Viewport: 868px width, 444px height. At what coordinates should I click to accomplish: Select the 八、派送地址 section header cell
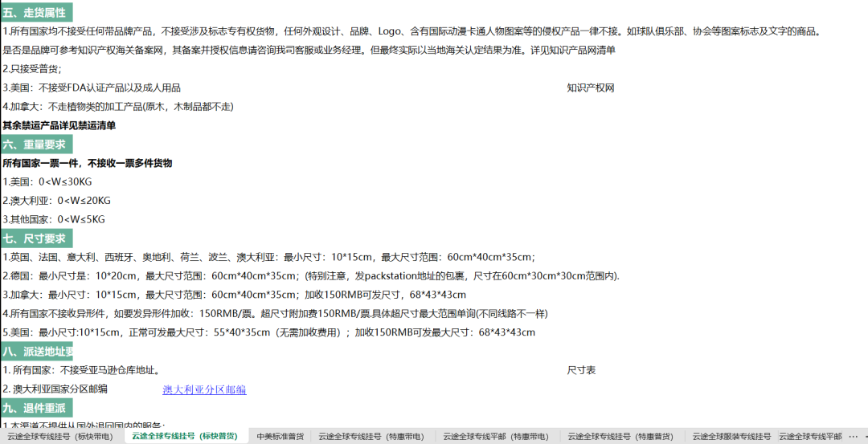click(36, 352)
